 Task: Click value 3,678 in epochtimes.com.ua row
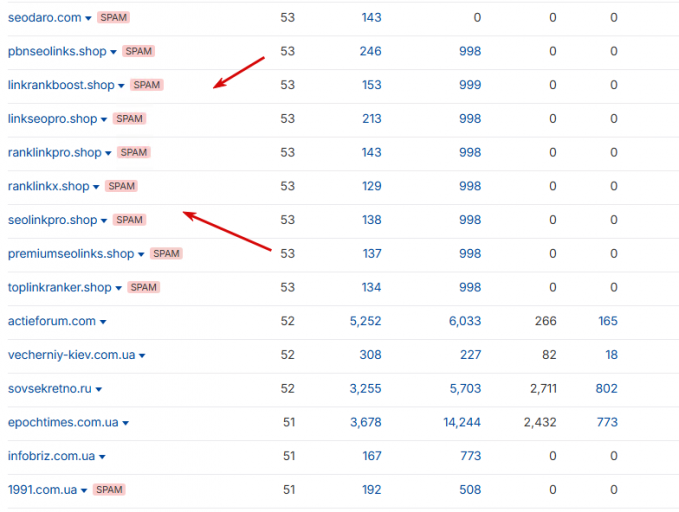coord(366,422)
